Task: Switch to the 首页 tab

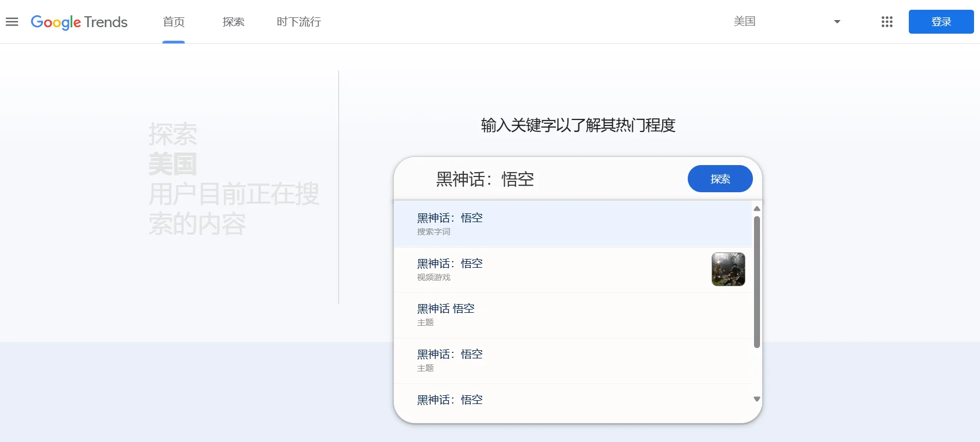Action: (x=174, y=22)
